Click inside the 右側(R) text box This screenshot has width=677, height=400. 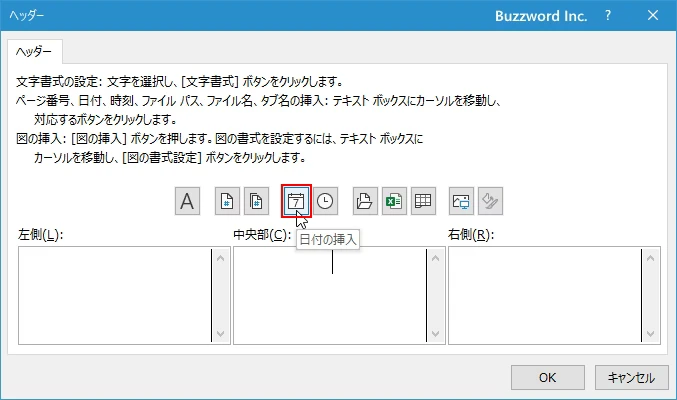point(545,295)
